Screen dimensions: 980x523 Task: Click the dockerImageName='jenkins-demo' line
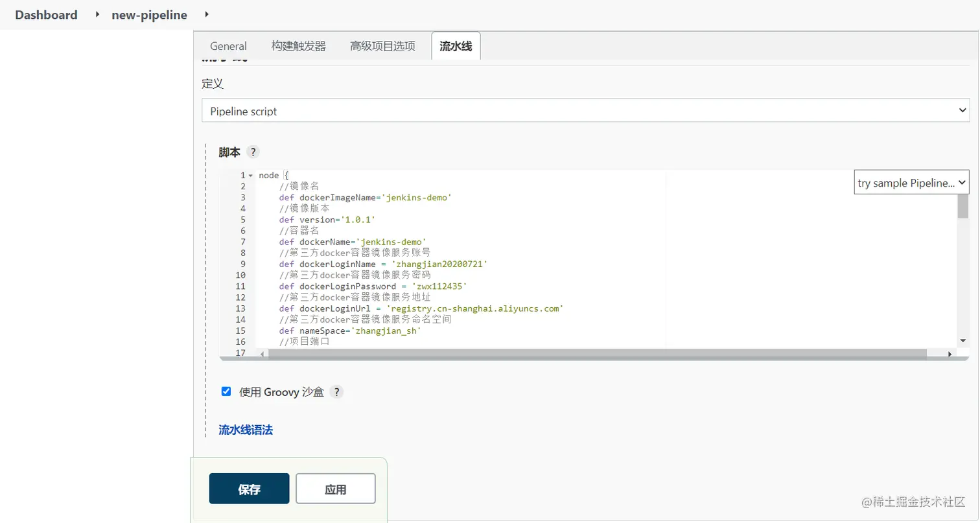365,198
